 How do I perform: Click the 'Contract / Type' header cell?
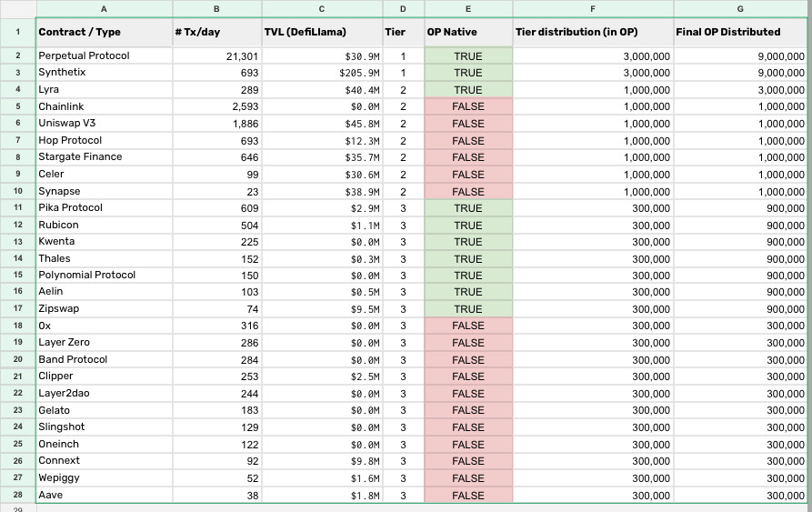(x=103, y=32)
